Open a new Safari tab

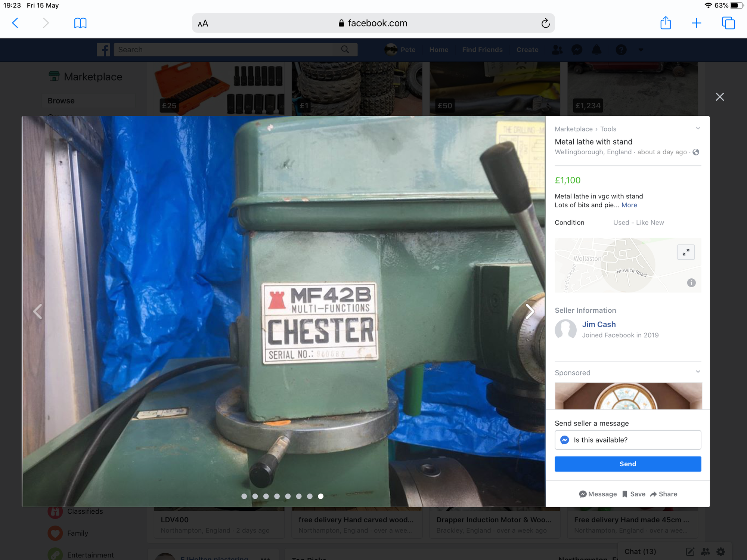tap(696, 23)
